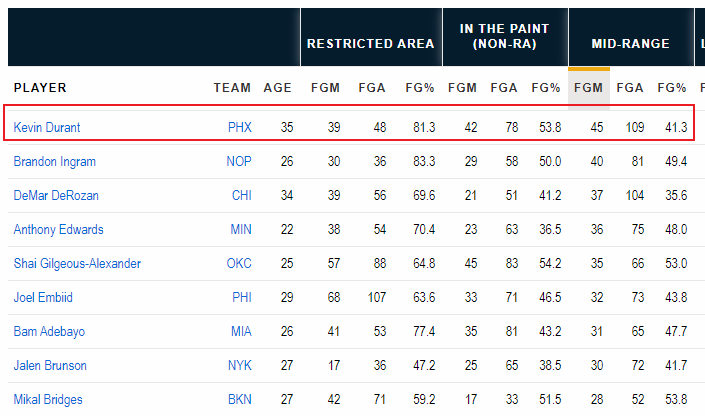Open Brandon Ingram's player link

[54, 161]
